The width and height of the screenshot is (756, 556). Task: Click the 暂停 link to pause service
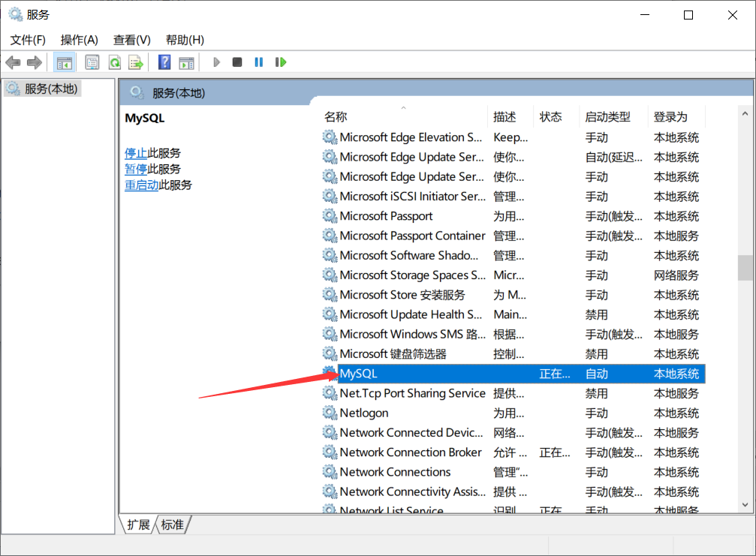[136, 169]
